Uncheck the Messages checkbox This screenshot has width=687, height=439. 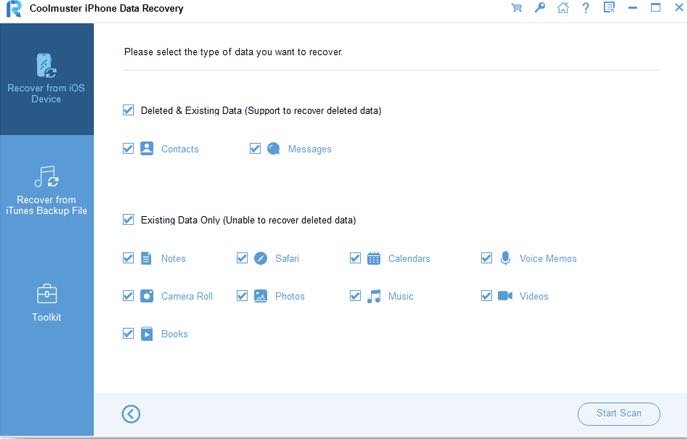(x=255, y=149)
